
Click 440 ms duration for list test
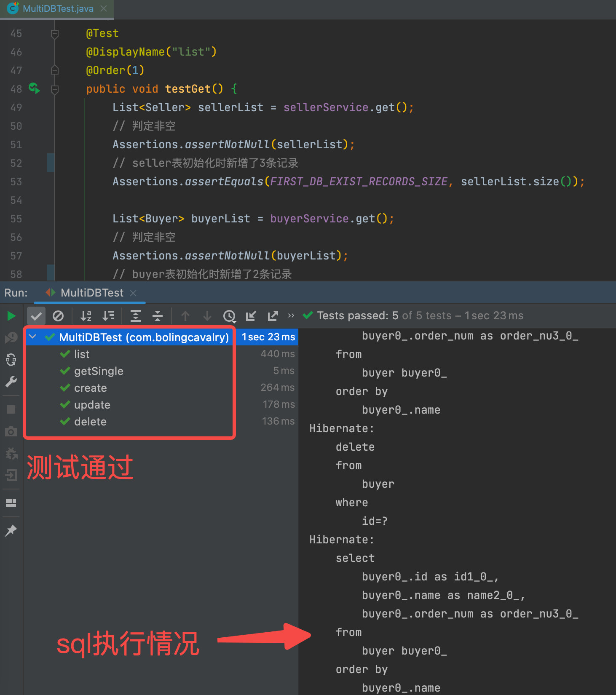[278, 354]
